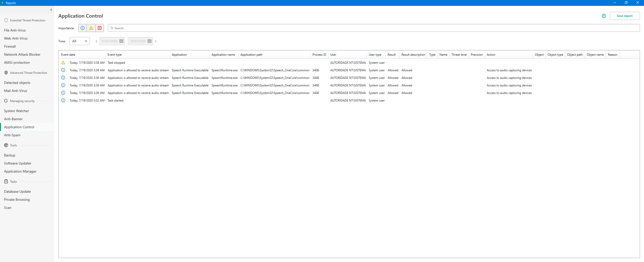644x262 pixels.
Task: Go to the next time period arrow
Action: click(156, 41)
